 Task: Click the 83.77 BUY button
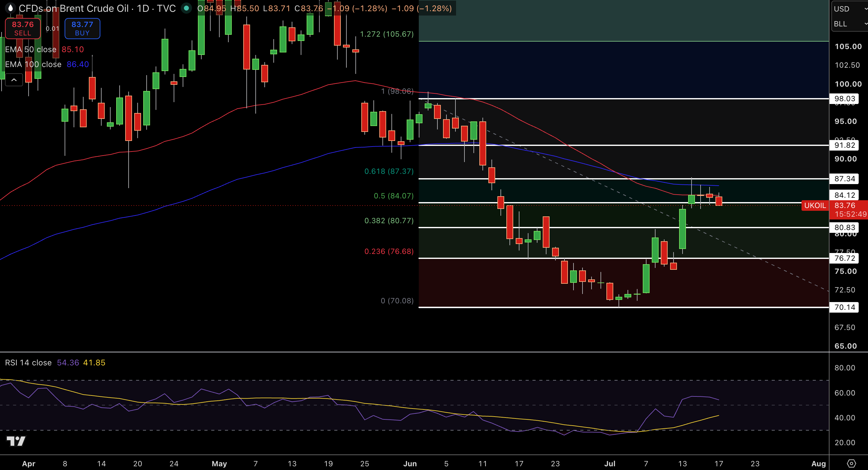(x=82, y=29)
